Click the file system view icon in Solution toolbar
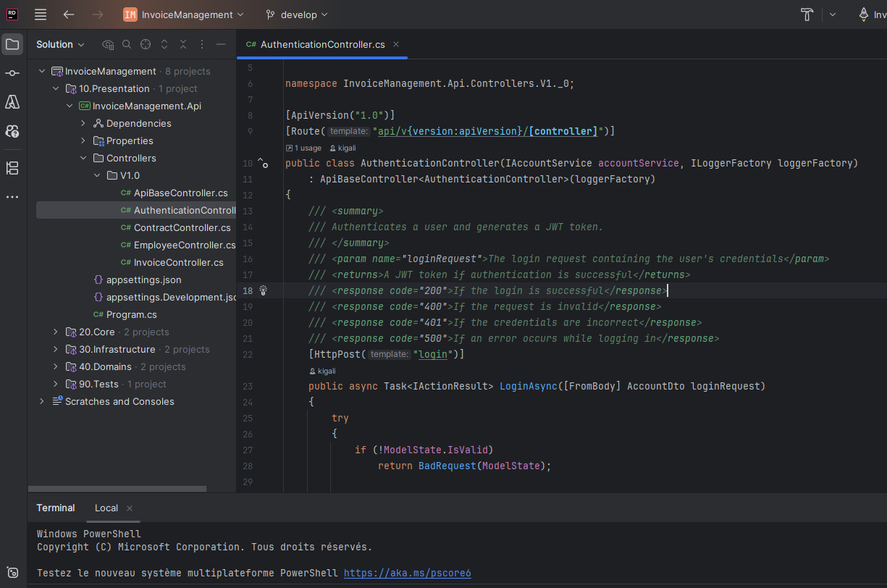This screenshot has width=887, height=588. coord(108,44)
